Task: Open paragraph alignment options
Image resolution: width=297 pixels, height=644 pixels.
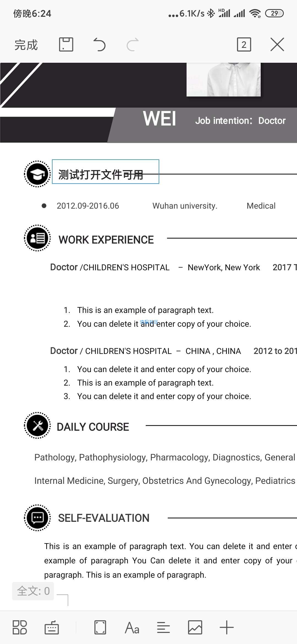Action: (x=163, y=628)
